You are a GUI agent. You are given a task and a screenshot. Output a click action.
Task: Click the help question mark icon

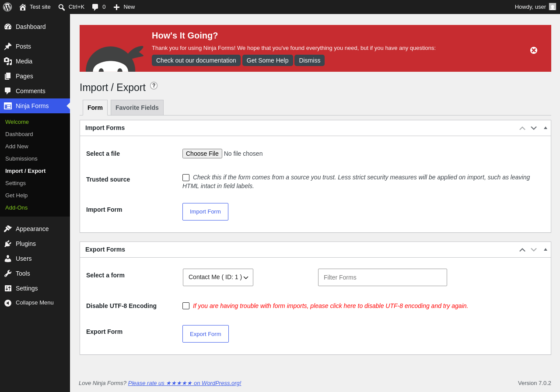[154, 86]
